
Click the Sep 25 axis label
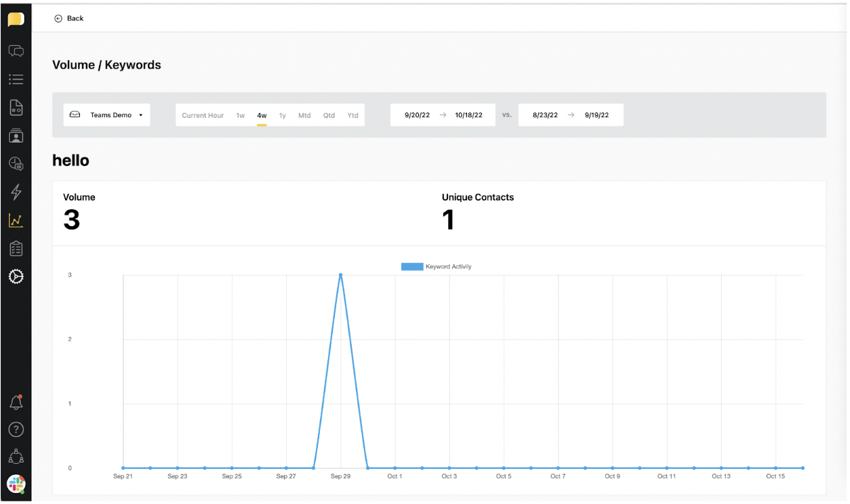coord(232,476)
